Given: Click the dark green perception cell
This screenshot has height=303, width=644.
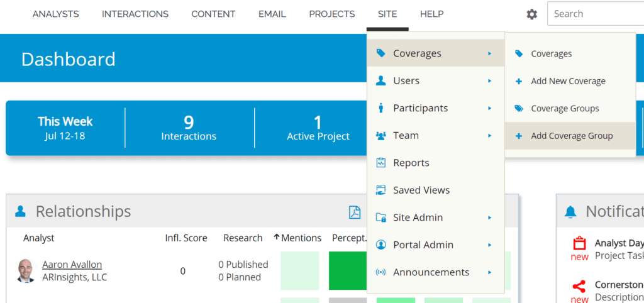Looking at the screenshot, I should (348, 271).
